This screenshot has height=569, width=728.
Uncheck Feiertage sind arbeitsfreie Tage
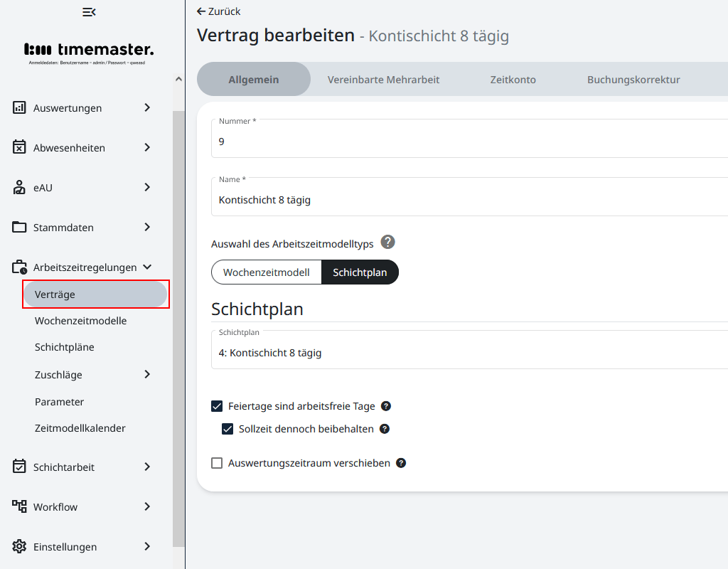pyautogui.click(x=218, y=407)
